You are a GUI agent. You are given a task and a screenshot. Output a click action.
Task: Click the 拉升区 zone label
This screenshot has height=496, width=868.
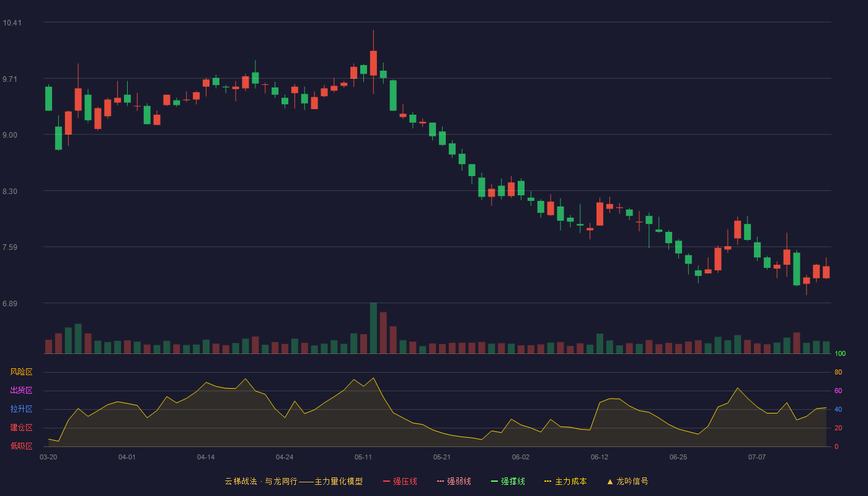pos(21,409)
